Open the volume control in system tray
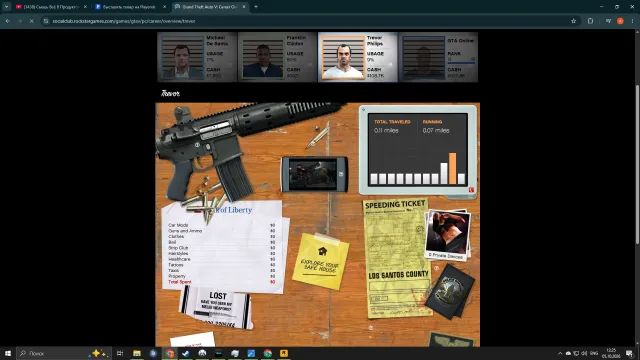This screenshot has width=640, height=360. 584,353
